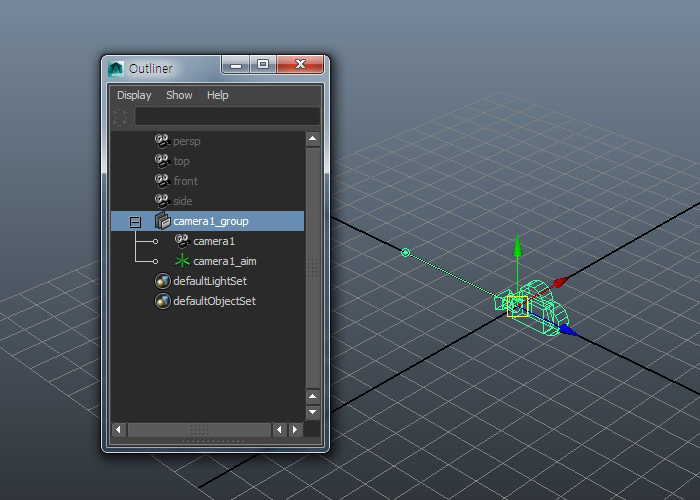Screen dimensions: 700x500
Task: Select the front item
Action: (x=185, y=181)
